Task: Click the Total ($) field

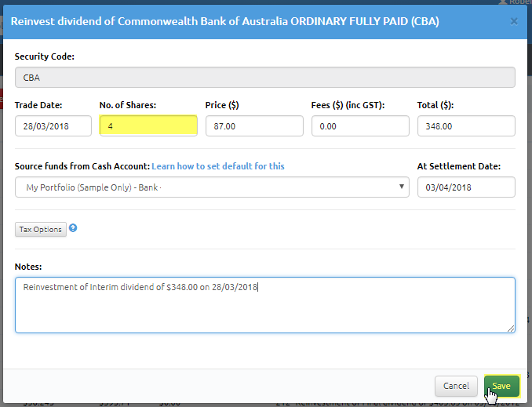Action: tap(466, 126)
